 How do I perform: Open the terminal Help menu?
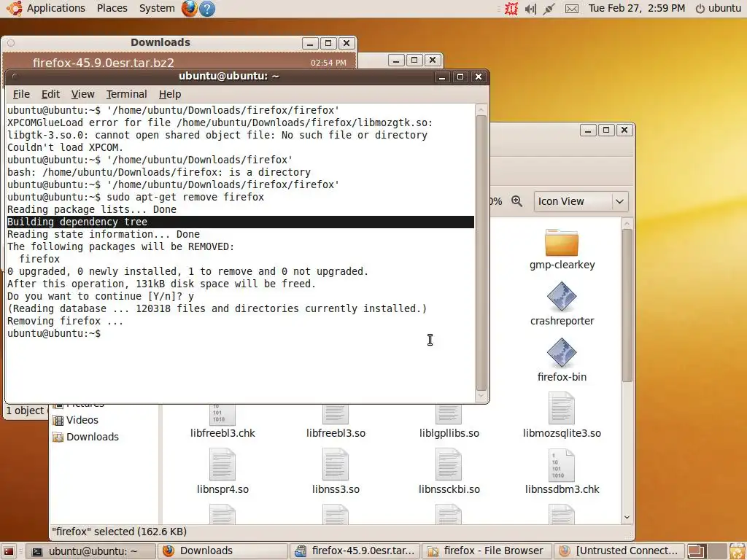[x=169, y=94]
